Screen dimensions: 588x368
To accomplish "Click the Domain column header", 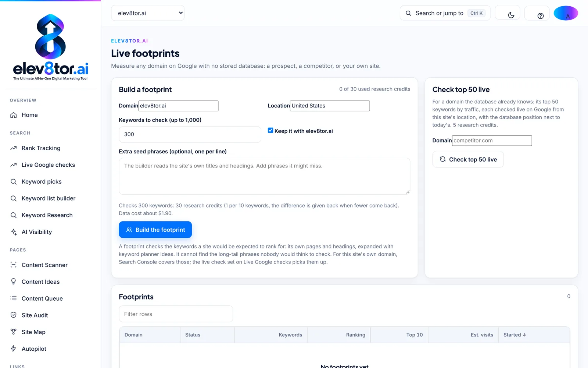I will pyautogui.click(x=150, y=335).
